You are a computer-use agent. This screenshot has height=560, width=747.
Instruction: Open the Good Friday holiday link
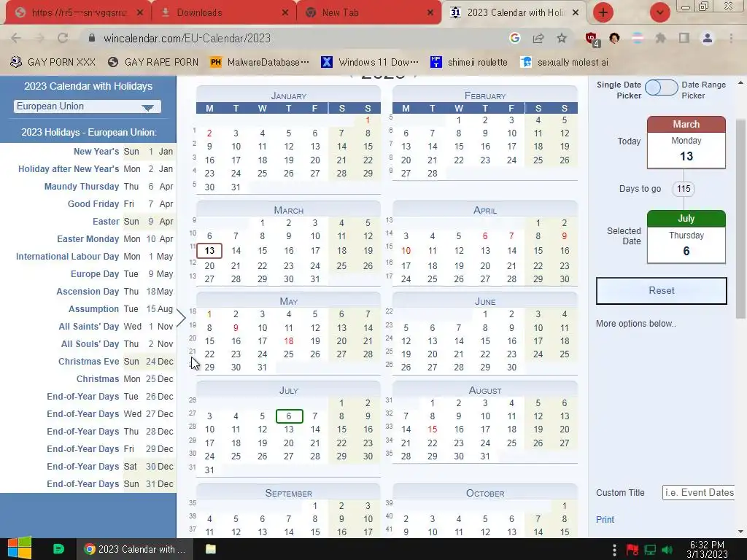(93, 204)
